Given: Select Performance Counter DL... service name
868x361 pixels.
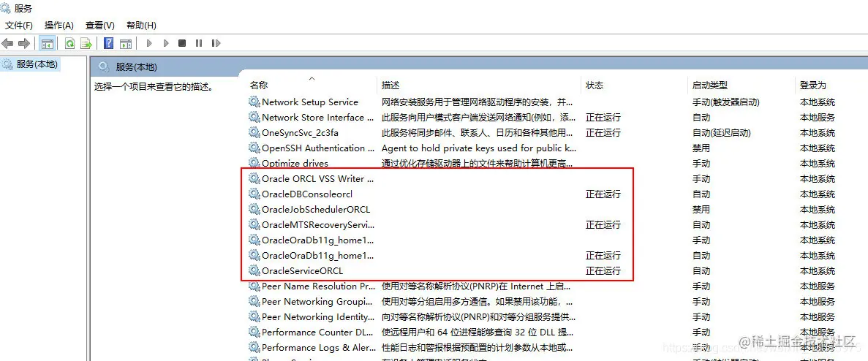Looking at the screenshot, I should click(x=317, y=332).
